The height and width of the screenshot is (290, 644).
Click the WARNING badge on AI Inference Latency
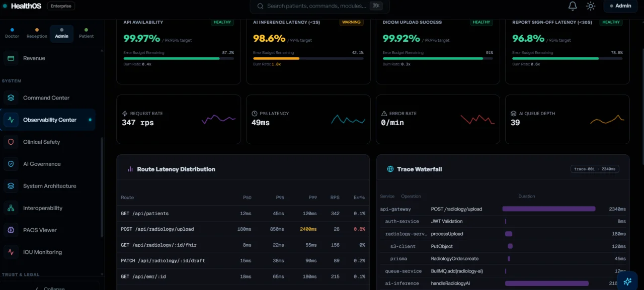click(x=352, y=22)
